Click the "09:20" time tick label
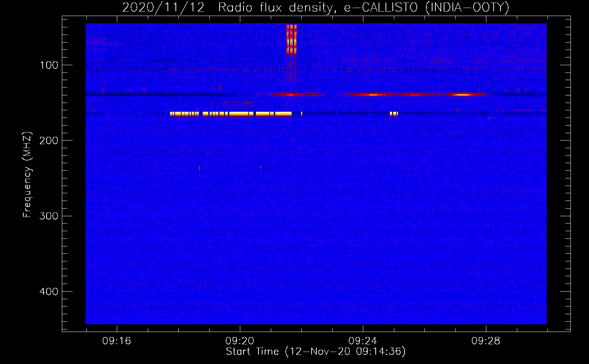This screenshot has height=364, width=589. [240, 341]
